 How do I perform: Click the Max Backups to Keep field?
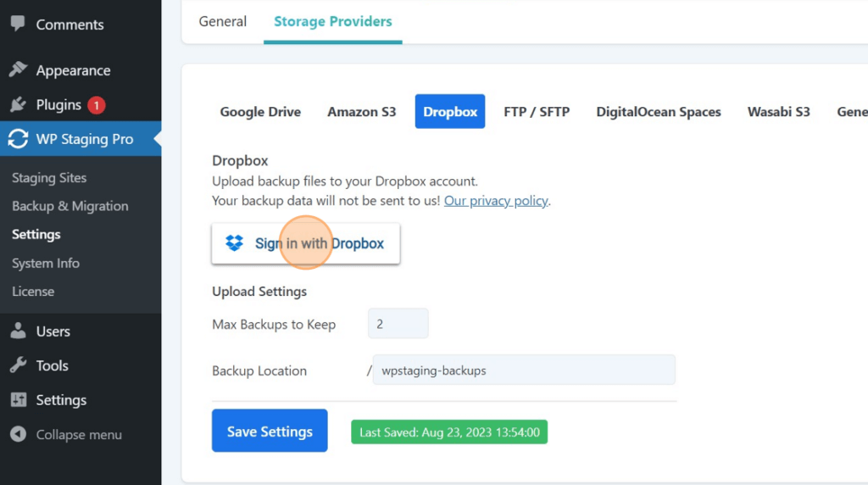tap(398, 323)
